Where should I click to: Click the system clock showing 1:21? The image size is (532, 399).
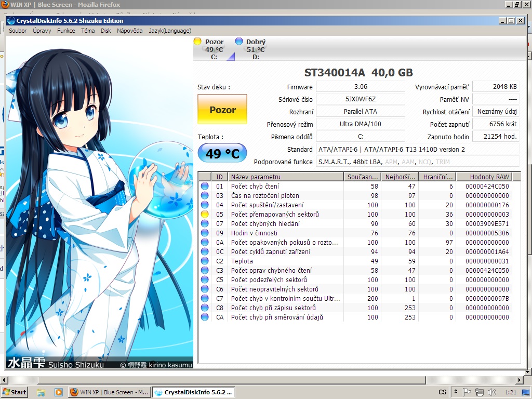[511, 392]
